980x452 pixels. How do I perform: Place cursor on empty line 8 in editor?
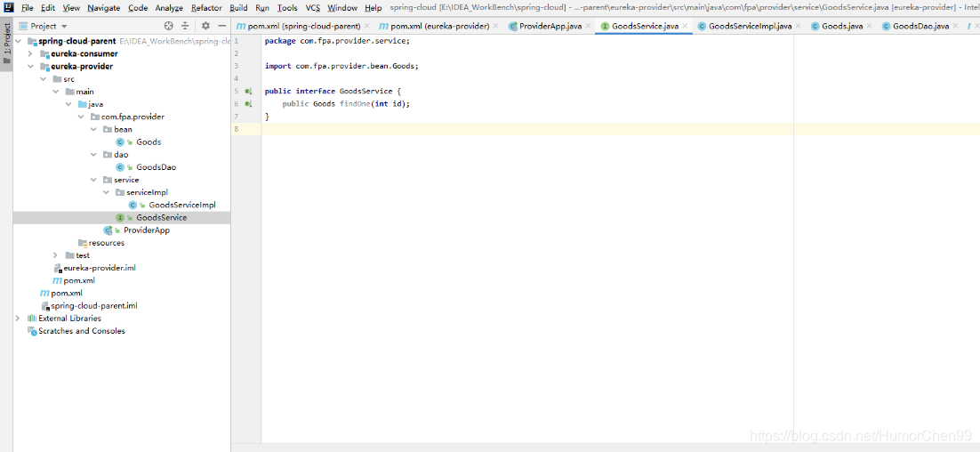[x=621, y=129]
